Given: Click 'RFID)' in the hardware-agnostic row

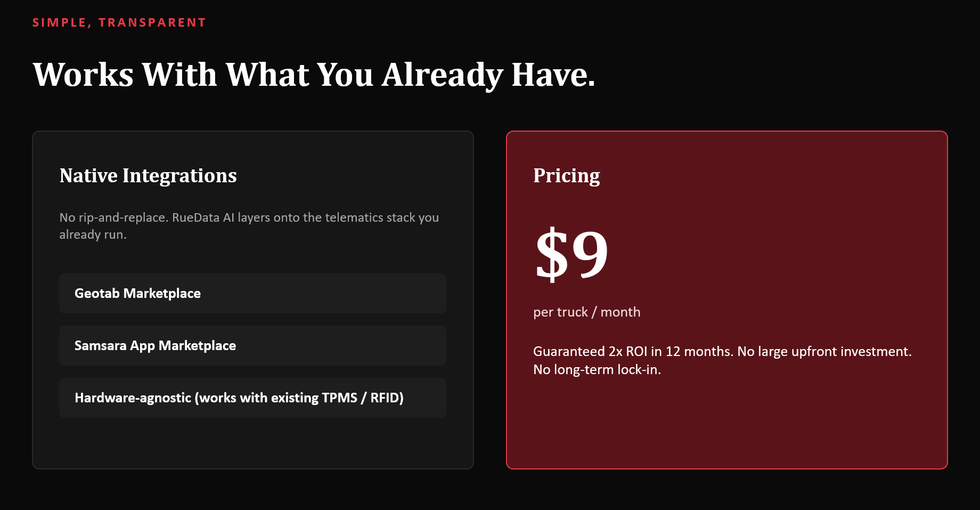Looking at the screenshot, I should tap(387, 398).
